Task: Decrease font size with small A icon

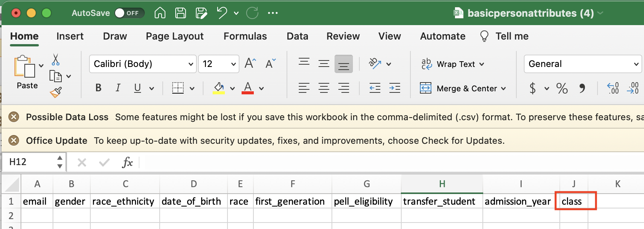Action: 271,63
